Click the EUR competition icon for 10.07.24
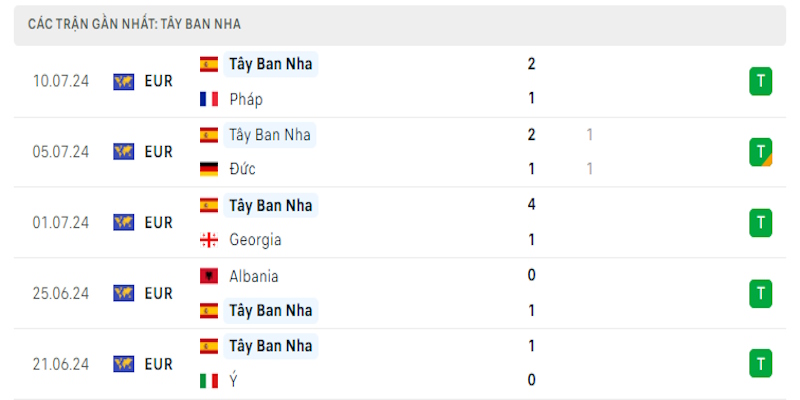 coord(124,82)
